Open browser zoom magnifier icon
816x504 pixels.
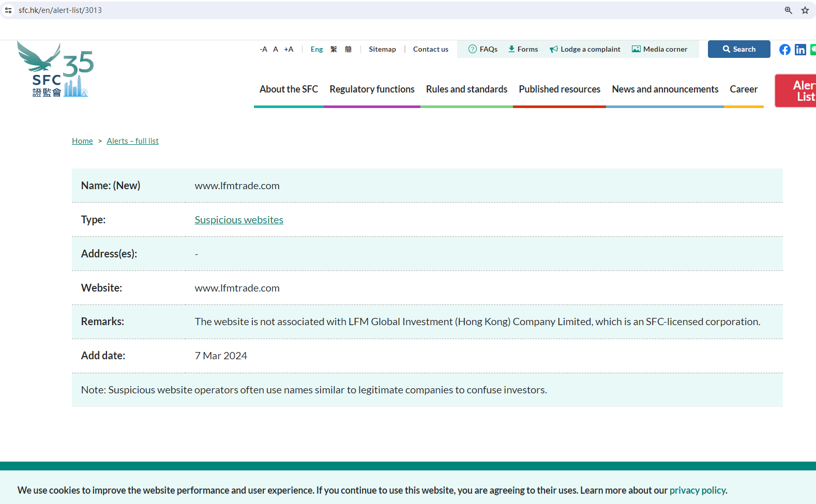[788, 10]
